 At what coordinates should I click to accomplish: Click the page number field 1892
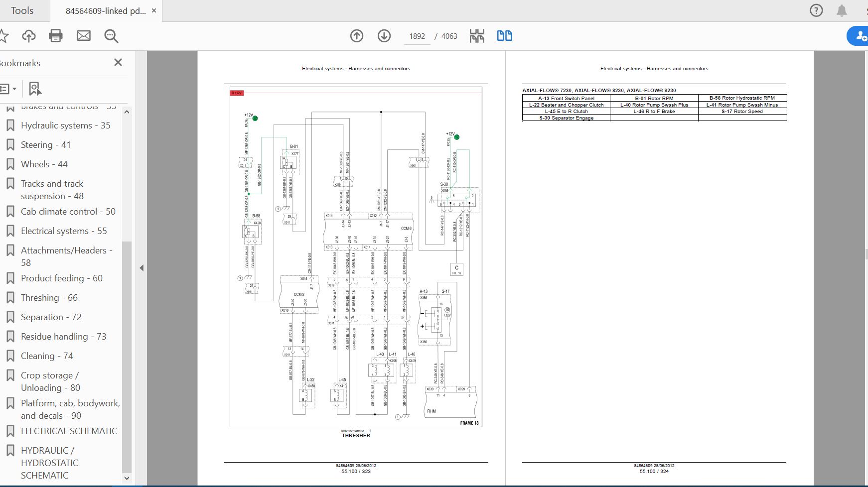(x=417, y=36)
